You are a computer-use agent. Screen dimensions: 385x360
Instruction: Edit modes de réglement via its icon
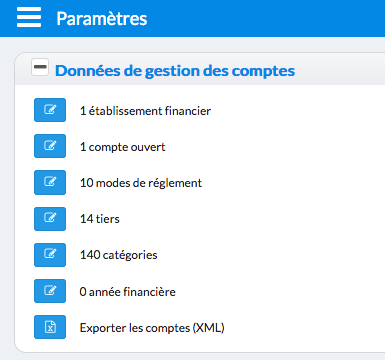(50, 182)
